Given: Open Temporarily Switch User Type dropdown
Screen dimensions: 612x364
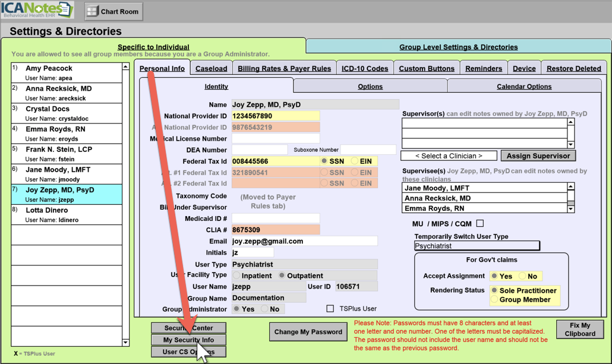Looking at the screenshot, I should click(x=477, y=246).
